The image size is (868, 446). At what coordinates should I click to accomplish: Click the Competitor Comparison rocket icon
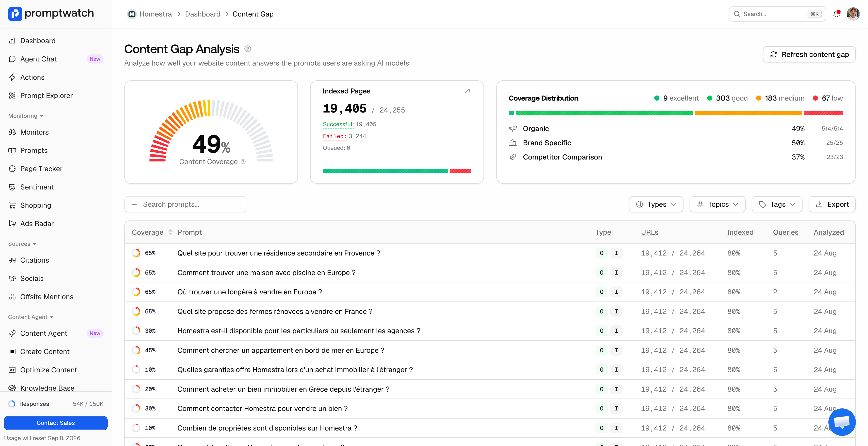coord(513,157)
